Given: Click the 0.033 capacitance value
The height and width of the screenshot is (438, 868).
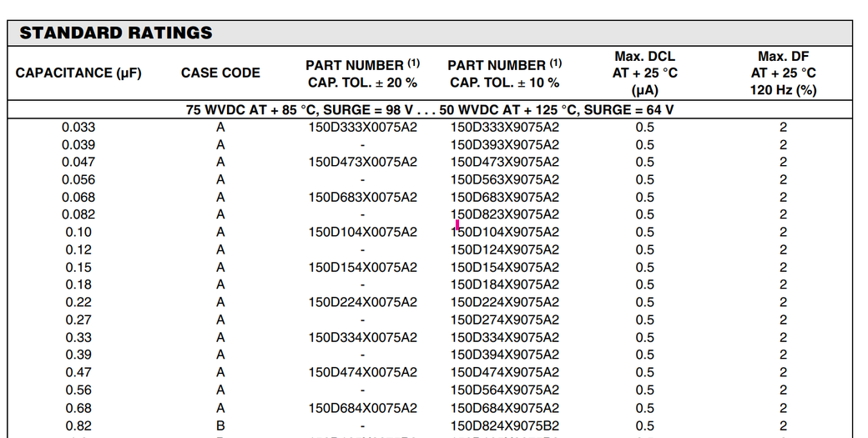Looking at the screenshot, I should pos(78,128).
